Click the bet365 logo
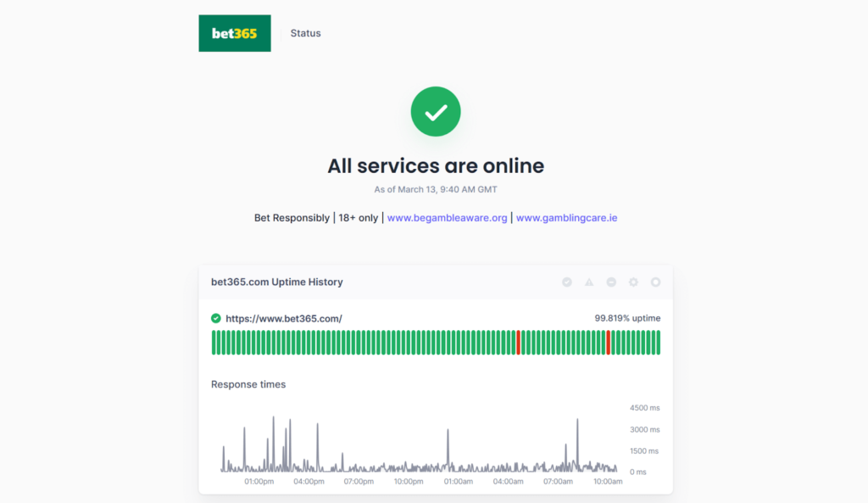Image resolution: width=868 pixels, height=503 pixels. tap(235, 33)
